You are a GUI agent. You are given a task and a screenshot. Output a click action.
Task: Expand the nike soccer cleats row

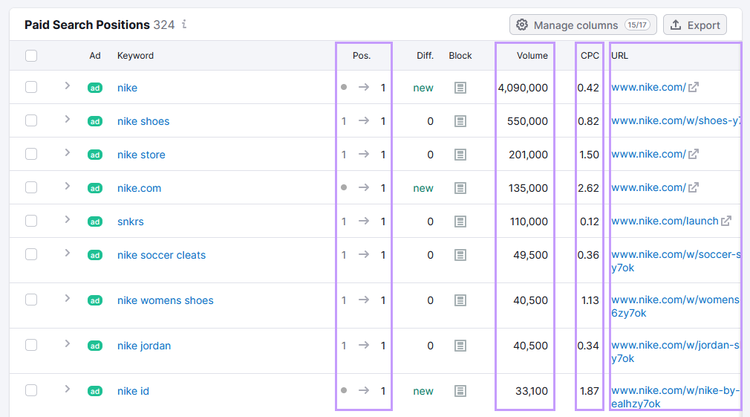[x=67, y=253]
